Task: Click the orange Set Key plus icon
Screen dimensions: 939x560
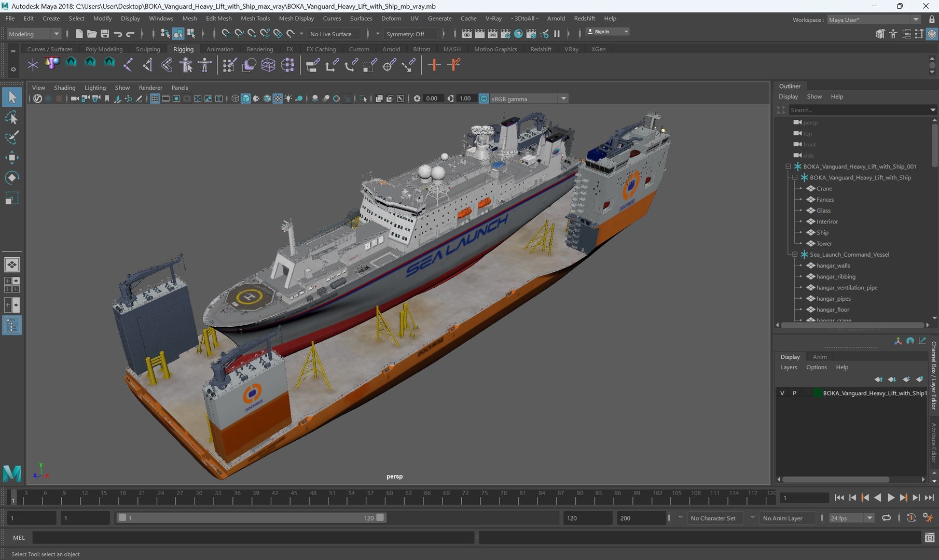Action: point(434,65)
